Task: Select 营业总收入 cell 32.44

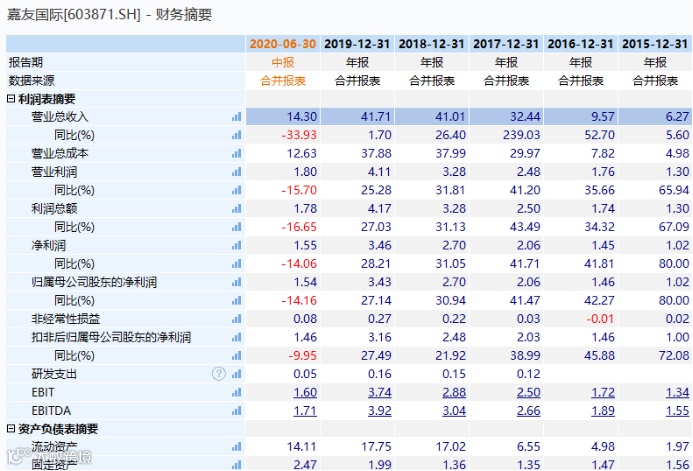Action: pos(506,117)
